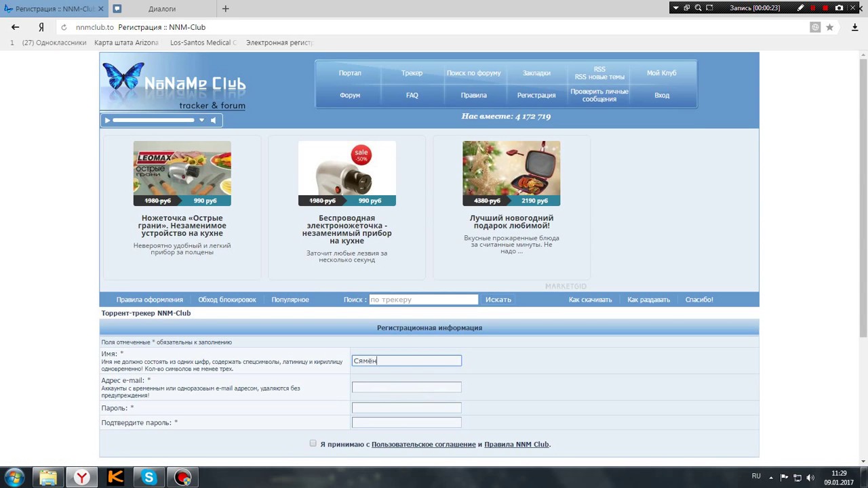Open the audio player dropdown arrow

click(201, 120)
